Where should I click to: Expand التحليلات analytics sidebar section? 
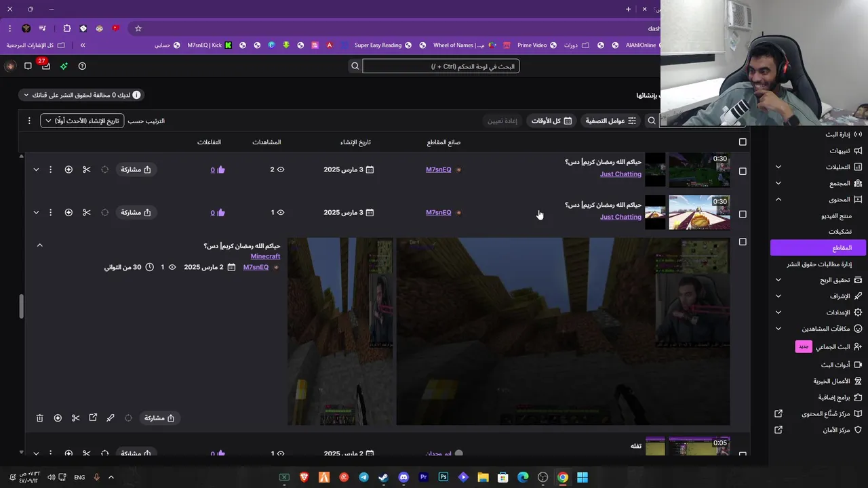click(x=778, y=167)
